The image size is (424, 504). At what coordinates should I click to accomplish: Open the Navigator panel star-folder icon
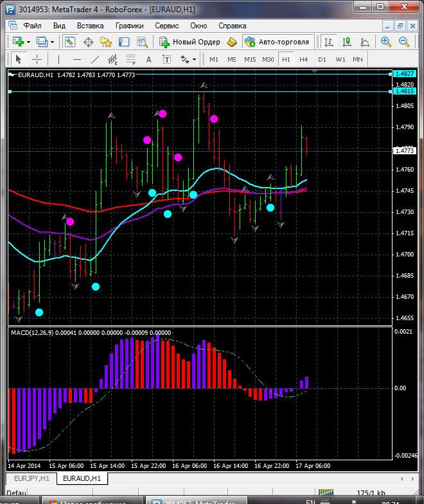pos(105,42)
